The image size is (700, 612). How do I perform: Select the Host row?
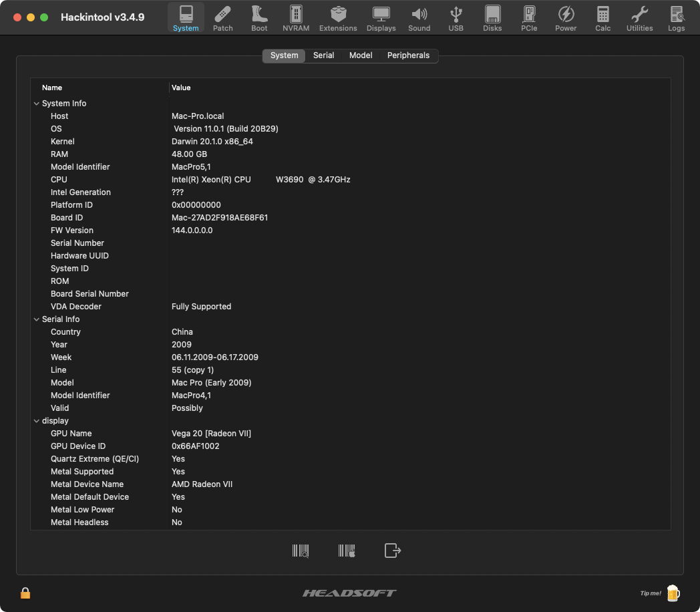[x=351, y=116]
